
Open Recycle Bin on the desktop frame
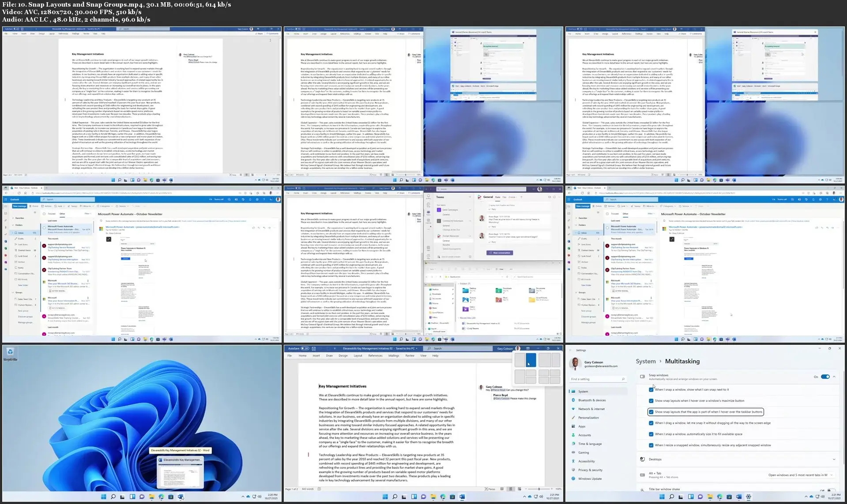[10, 354]
